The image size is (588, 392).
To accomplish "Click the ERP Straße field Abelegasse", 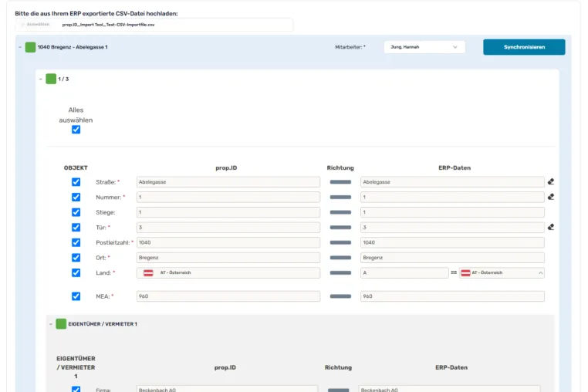I will tap(452, 182).
